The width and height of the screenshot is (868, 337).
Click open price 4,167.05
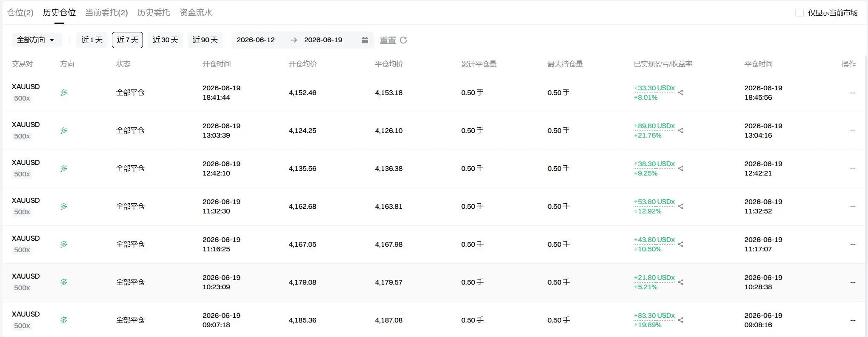pos(303,244)
